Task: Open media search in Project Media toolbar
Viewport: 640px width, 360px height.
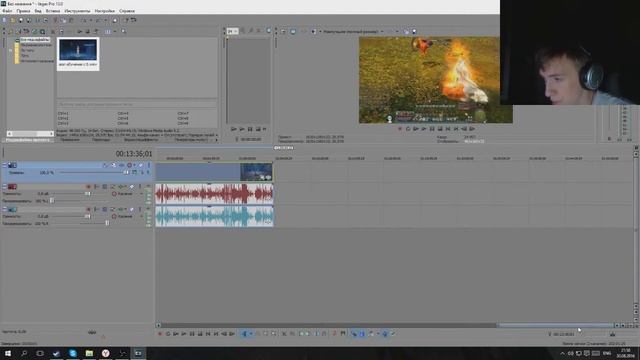Action: pyautogui.click(x=123, y=31)
